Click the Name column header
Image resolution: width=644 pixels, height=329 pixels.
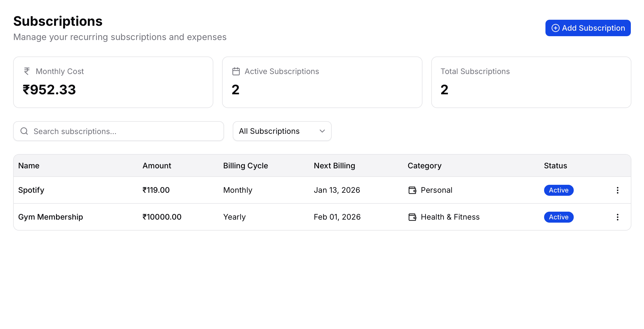click(29, 166)
